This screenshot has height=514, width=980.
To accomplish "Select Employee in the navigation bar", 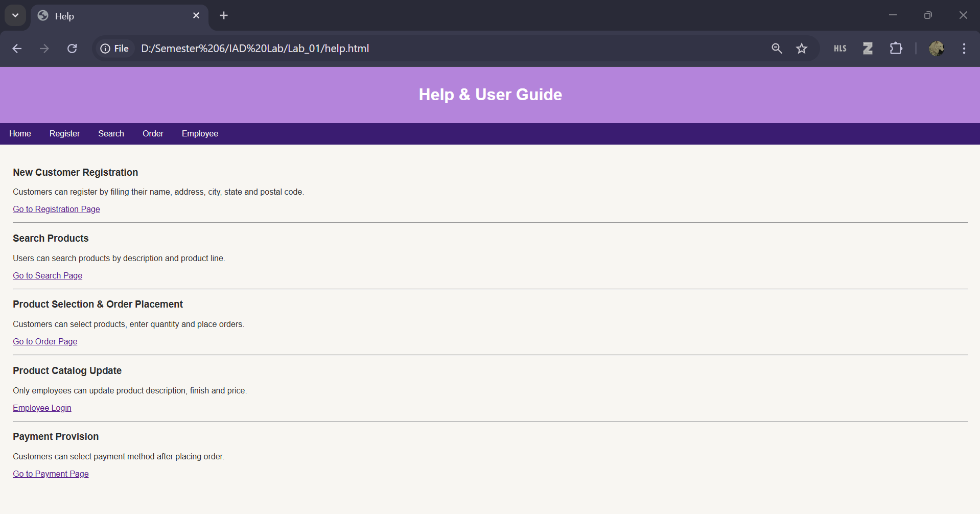I will pos(199,133).
